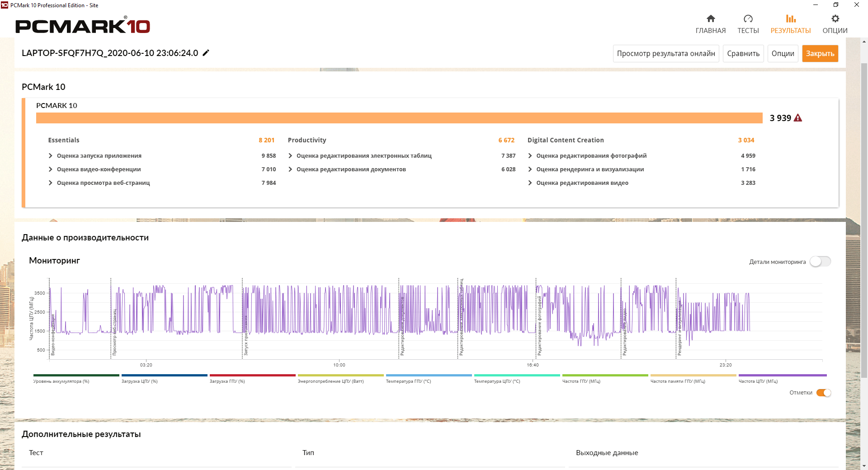
Task: Enable the Детали мониторинга toggle
Action: (x=820, y=262)
